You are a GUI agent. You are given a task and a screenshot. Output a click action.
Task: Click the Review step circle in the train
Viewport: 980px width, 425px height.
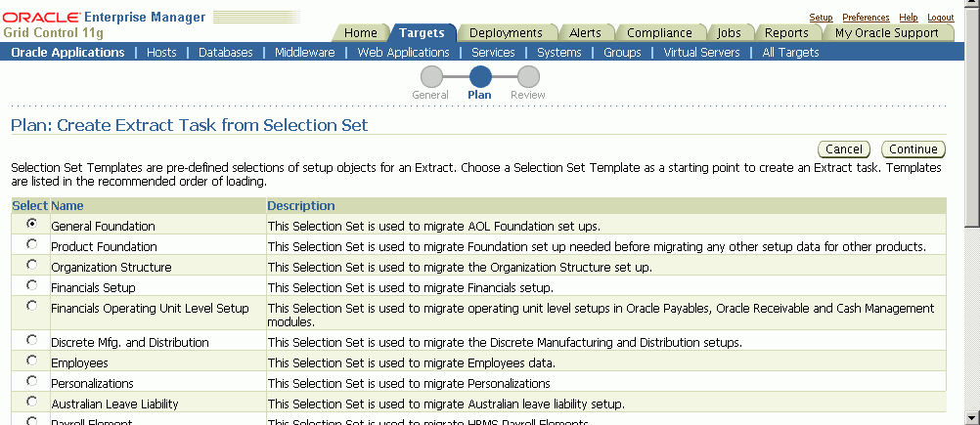[x=528, y=77]
